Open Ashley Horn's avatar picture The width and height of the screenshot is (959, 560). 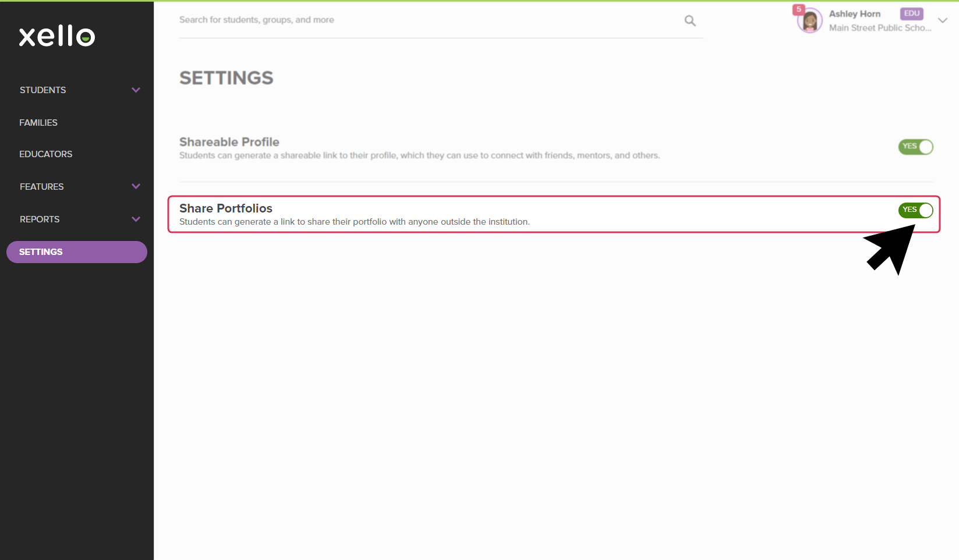810,22
